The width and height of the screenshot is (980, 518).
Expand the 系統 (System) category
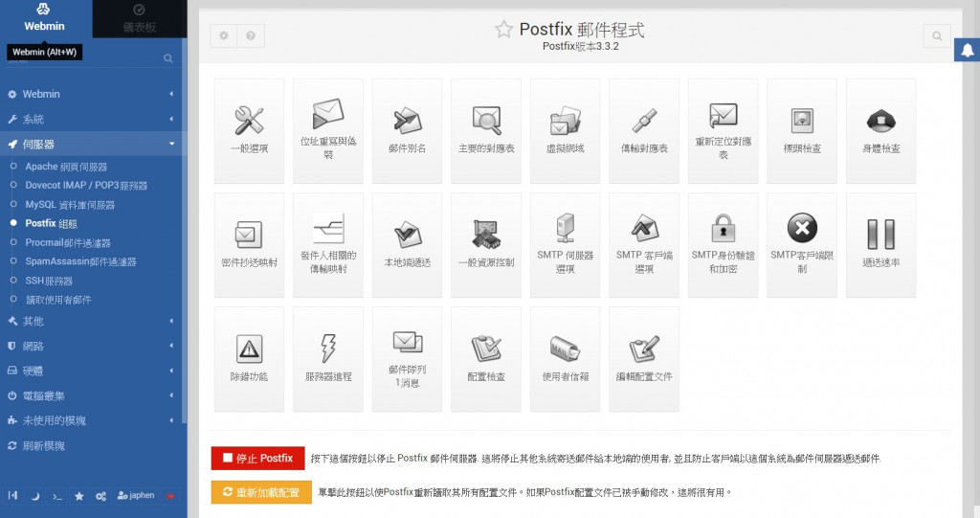91,119
